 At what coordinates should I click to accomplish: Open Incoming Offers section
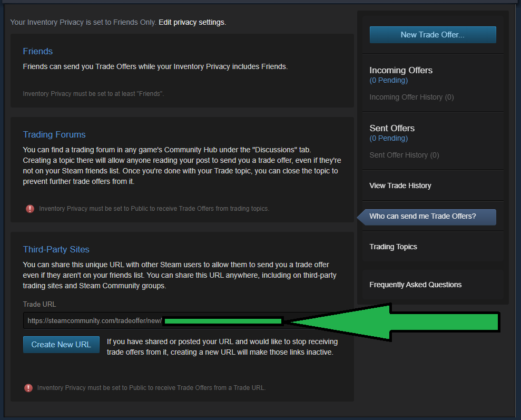pyautogui.click(x=401, y=70)
